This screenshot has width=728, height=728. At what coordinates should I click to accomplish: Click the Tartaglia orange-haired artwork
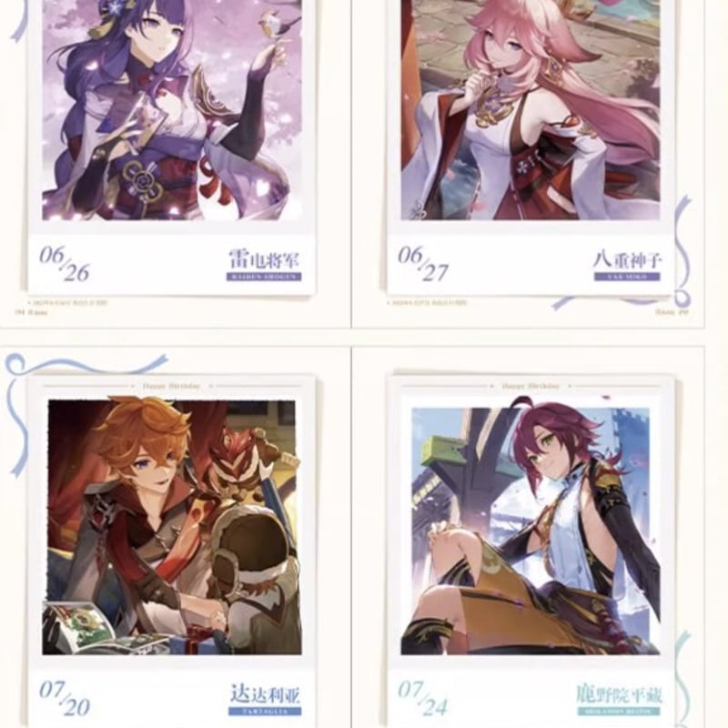pyautogui.click(x=172, y=526)
